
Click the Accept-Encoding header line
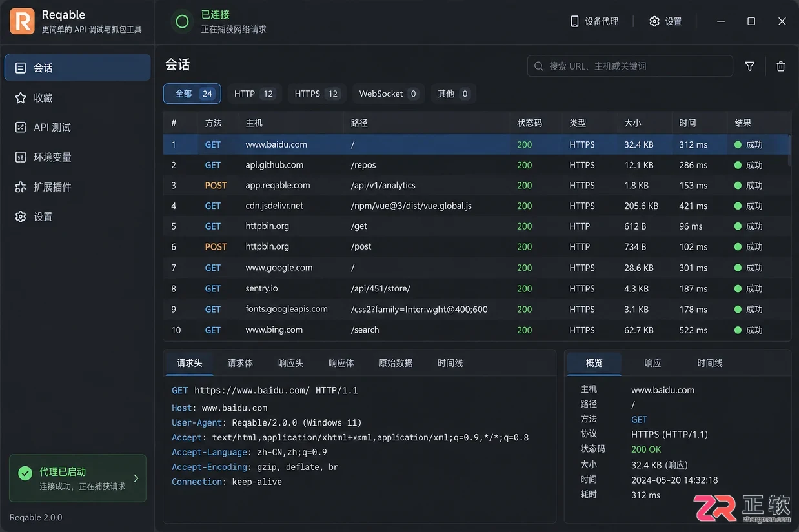coord(255,467)
